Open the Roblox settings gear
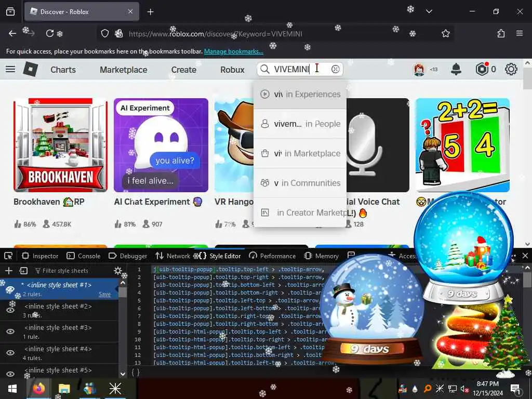Viewport: 532px width, 399px height. (511, 69)
